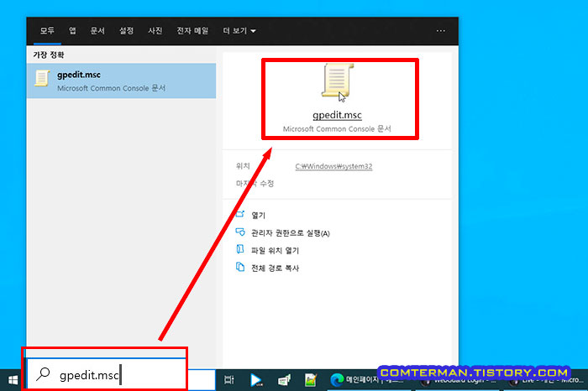Click the run-as-administrator shield icon
The height and width of the screenshot is (391, 588).
(x=240, y=232)
